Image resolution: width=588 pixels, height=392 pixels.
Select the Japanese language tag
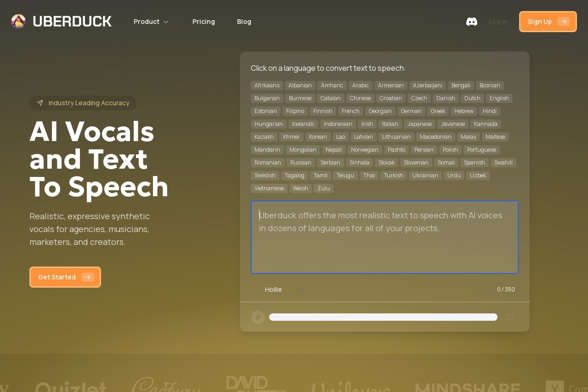tap(419, 124)
